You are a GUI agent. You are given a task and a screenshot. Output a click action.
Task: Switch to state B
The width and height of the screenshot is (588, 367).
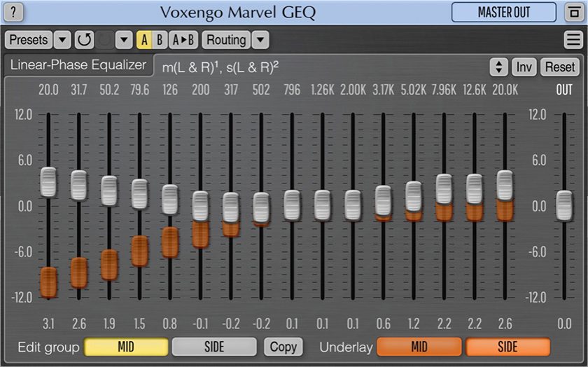tap(160, 40)
